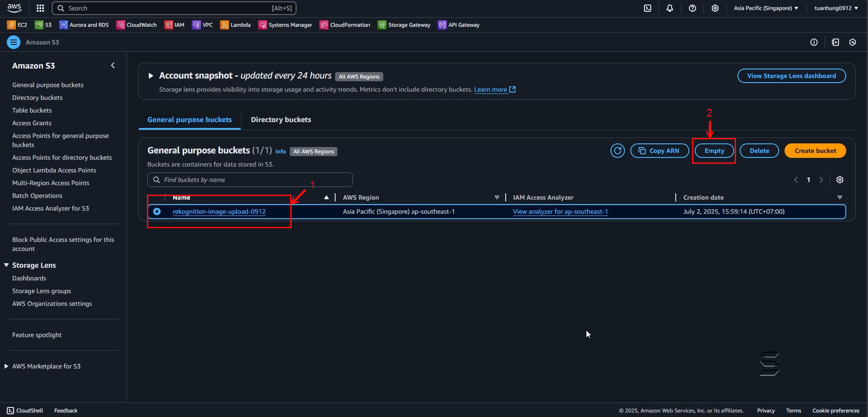Launch CloudShell from top bar icon
This screenshot has width=868, height=417.
(648, 8)
